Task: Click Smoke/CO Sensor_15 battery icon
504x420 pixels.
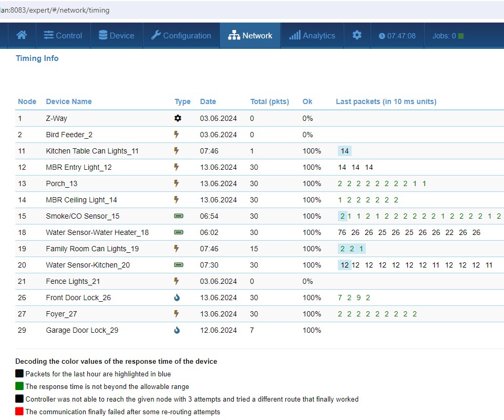Action: coord(179,216)
